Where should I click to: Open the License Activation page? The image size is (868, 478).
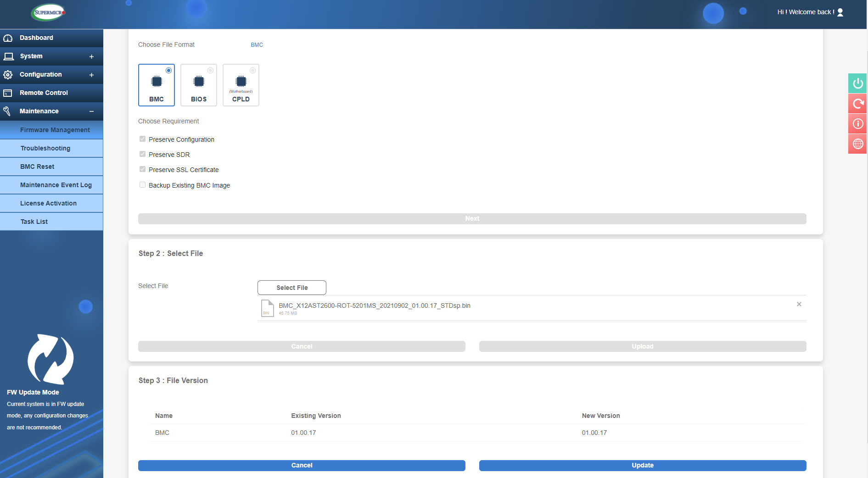point(48,203)
